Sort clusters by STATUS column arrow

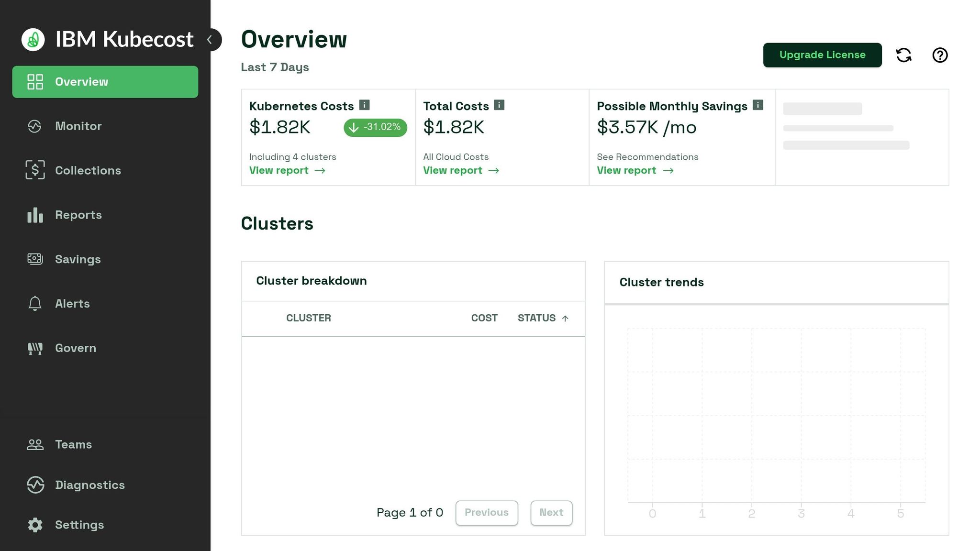point(565,319)
